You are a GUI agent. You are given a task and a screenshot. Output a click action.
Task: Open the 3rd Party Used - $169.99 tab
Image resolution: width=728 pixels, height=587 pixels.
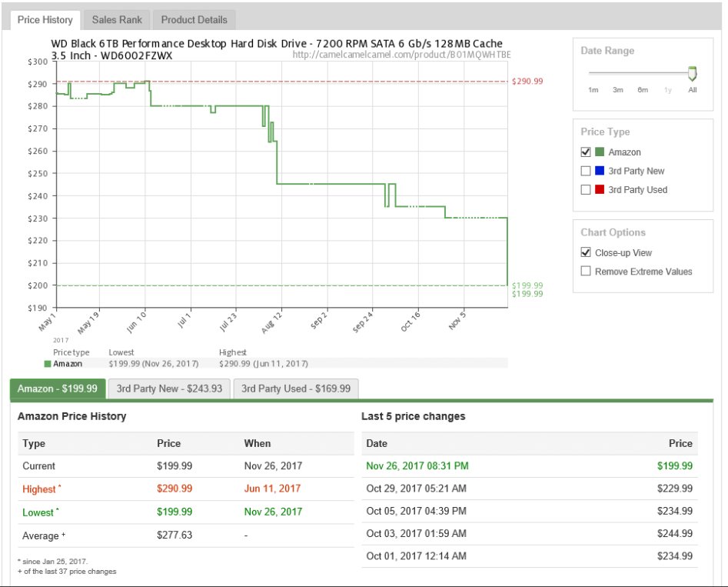[295, 389]
